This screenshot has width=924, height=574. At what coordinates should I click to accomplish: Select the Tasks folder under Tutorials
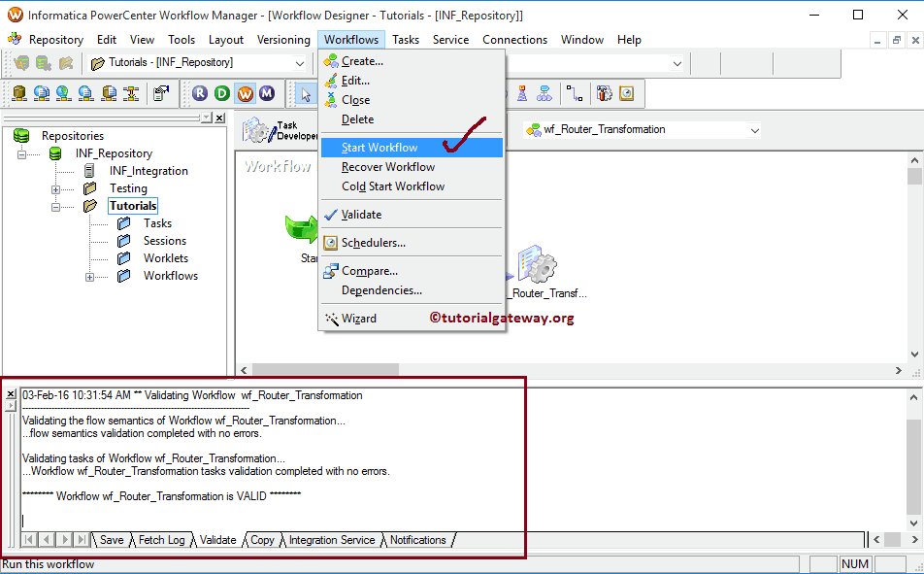pyautogui.click(x=157, y=223)
